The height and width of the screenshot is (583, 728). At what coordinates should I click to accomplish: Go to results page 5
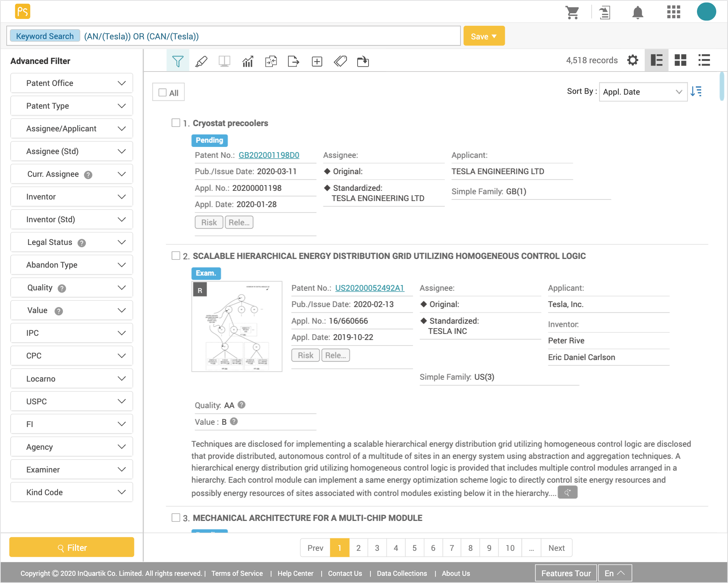(414, 548)
